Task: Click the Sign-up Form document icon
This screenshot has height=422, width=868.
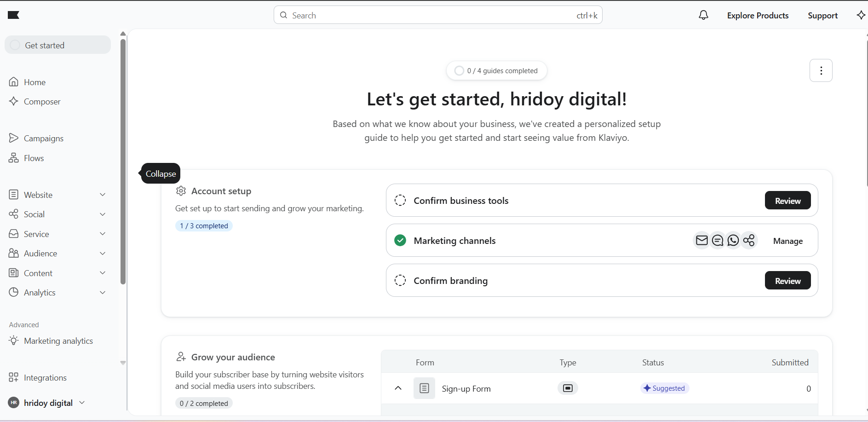Action: (x=424, y=388)
